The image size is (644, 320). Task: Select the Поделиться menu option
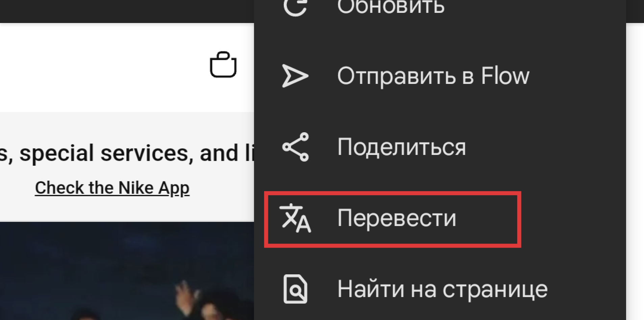pos(401,147)
